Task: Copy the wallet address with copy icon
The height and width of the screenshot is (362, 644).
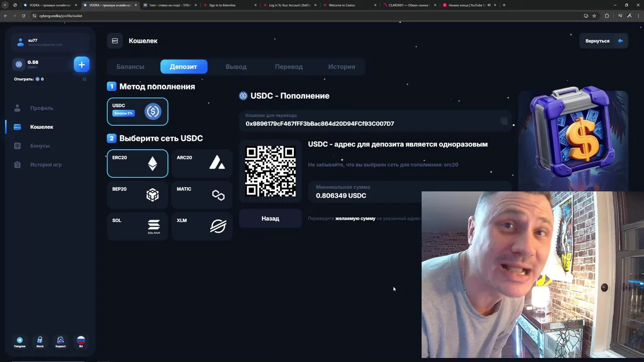Action: [x=504, y=121]
